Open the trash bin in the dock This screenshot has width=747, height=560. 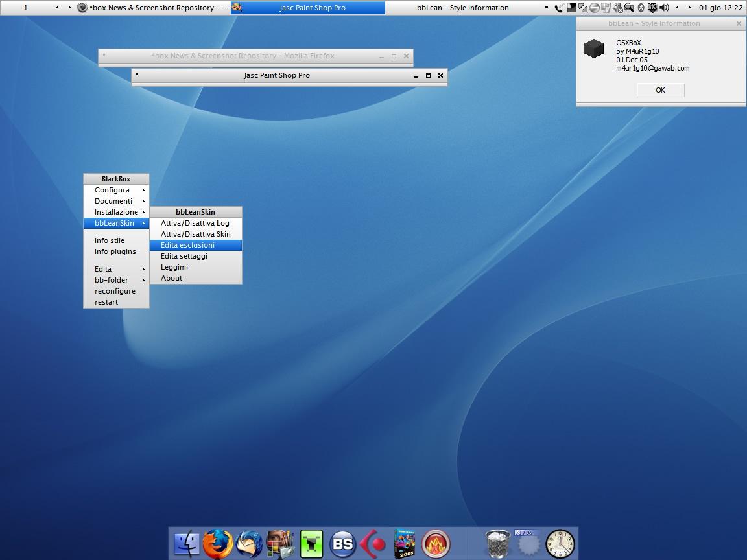[498, 543]
